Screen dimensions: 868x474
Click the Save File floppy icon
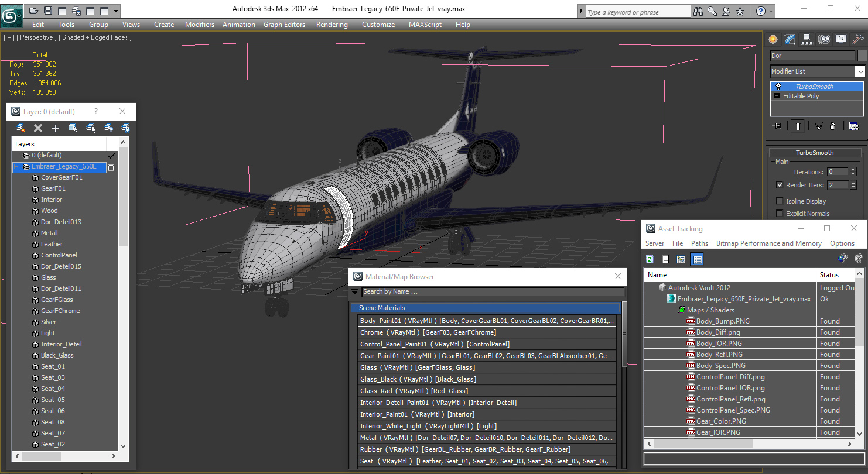[x=48, y=11]
